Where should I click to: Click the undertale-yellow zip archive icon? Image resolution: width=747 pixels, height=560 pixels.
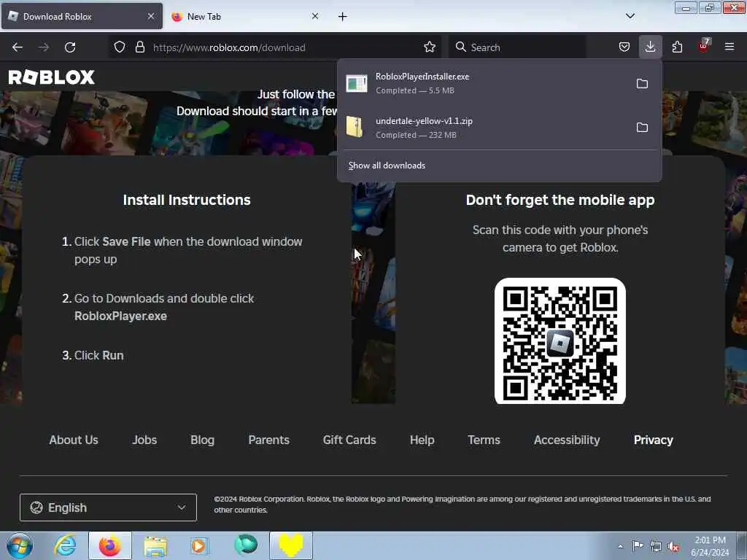coord(355,127)
